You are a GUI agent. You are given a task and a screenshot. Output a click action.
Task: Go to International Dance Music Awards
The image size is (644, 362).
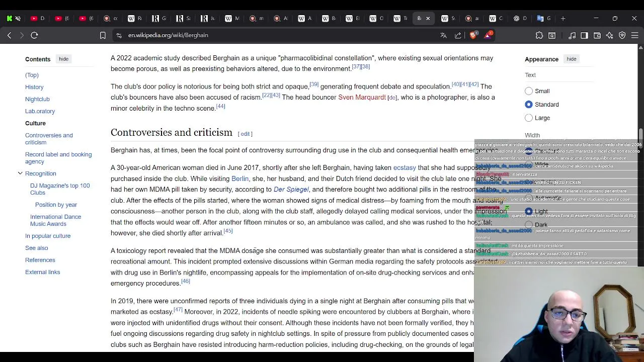55,220
